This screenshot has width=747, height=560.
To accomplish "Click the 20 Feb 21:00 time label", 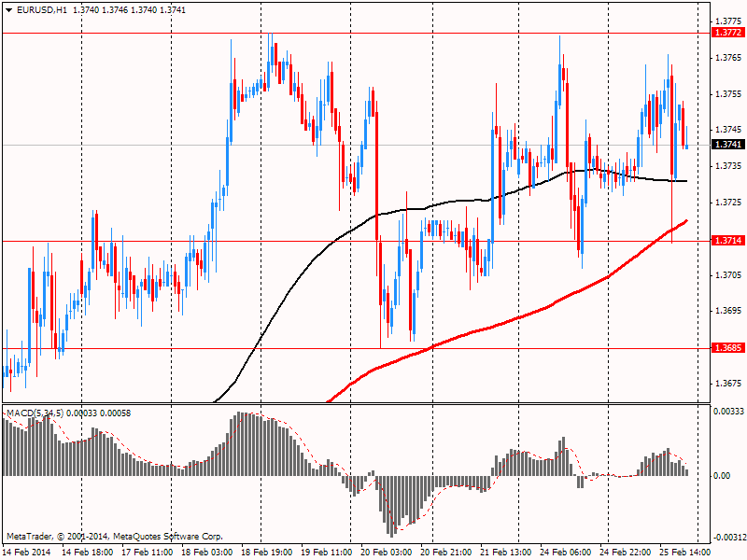I will 446,553.
